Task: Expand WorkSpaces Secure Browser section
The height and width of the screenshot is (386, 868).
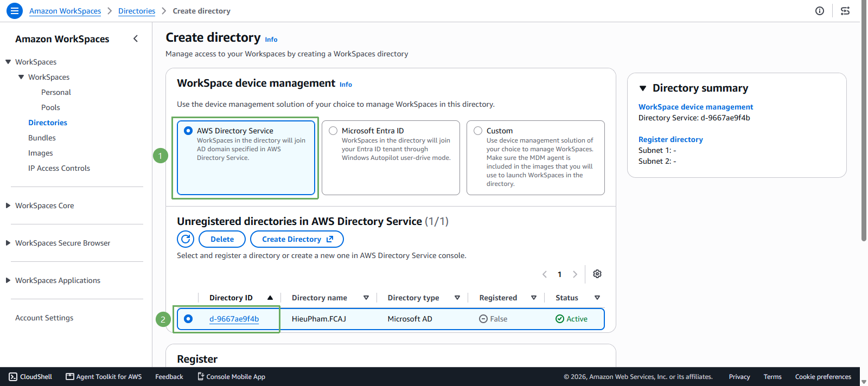Action: click(8, 243)
